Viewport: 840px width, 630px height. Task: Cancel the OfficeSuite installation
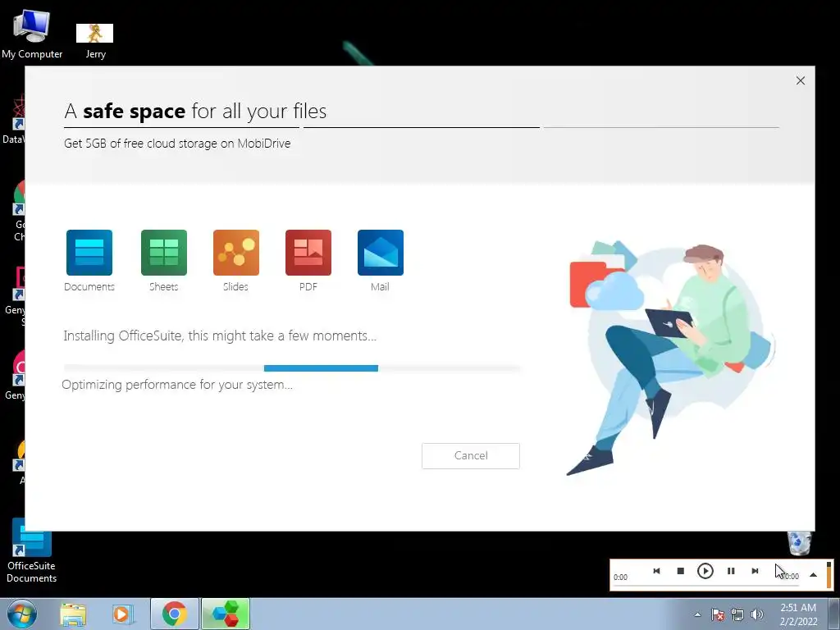click(470, 456)
